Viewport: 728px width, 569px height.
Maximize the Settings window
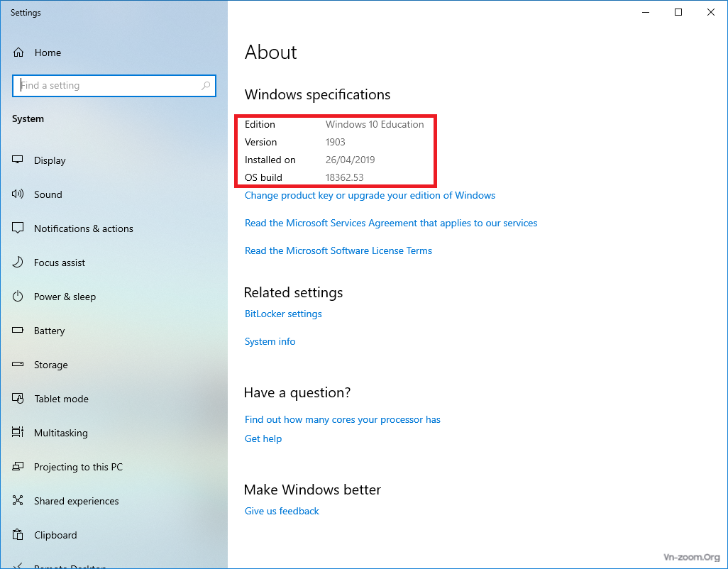(678, 13)
